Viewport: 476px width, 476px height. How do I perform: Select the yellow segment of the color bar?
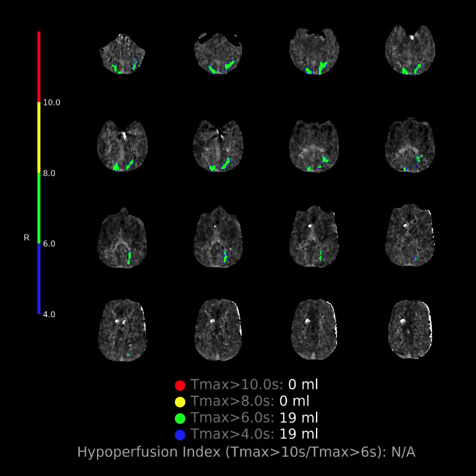coord(39,137)
